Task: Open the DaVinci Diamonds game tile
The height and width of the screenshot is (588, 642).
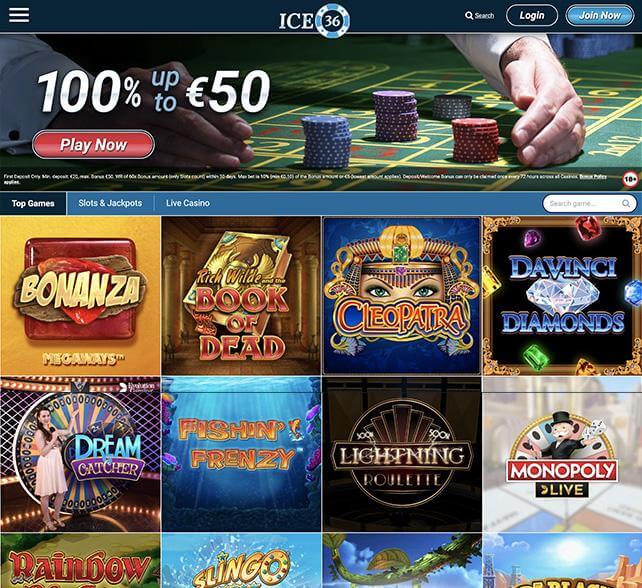Action: (x=562, y=296)
